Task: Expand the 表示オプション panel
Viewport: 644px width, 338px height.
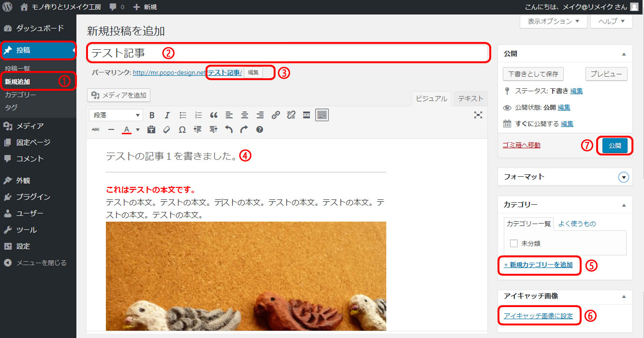Action: pyautogui.click(x=553, y=21)
